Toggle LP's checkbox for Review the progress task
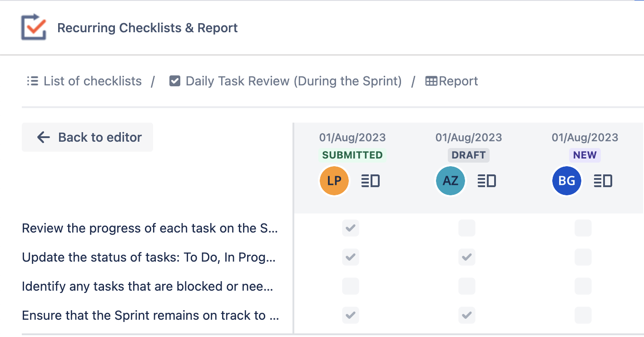Viewport: 644px width, 337px height. (x=350, y=228)
